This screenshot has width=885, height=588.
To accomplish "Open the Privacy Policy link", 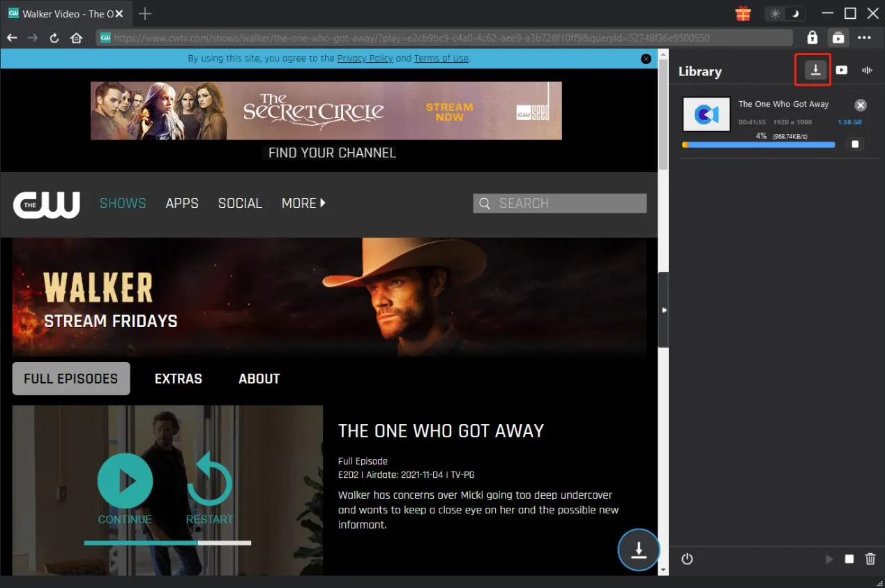I will click(365, 59).
